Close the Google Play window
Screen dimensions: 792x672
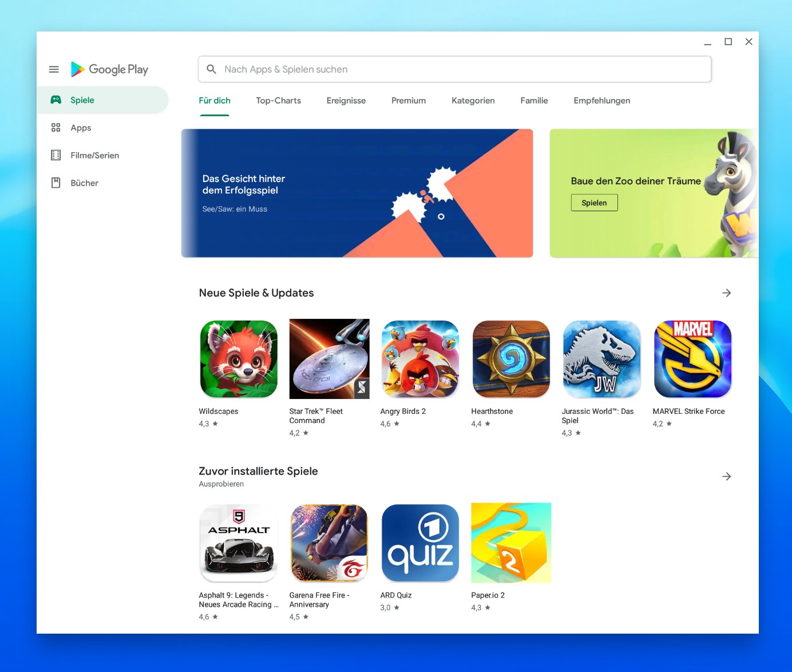click(749, 42)
